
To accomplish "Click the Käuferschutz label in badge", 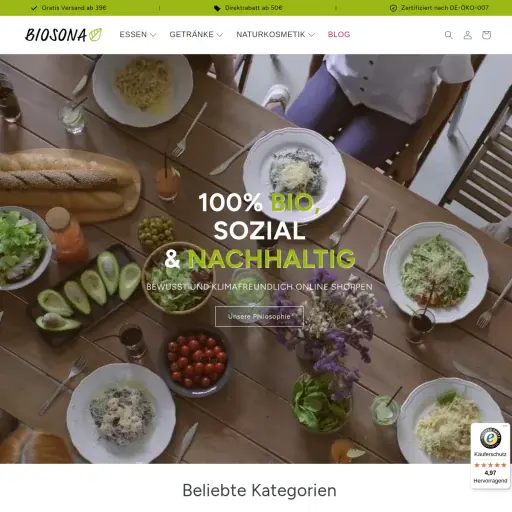I will tap(490, 454).
